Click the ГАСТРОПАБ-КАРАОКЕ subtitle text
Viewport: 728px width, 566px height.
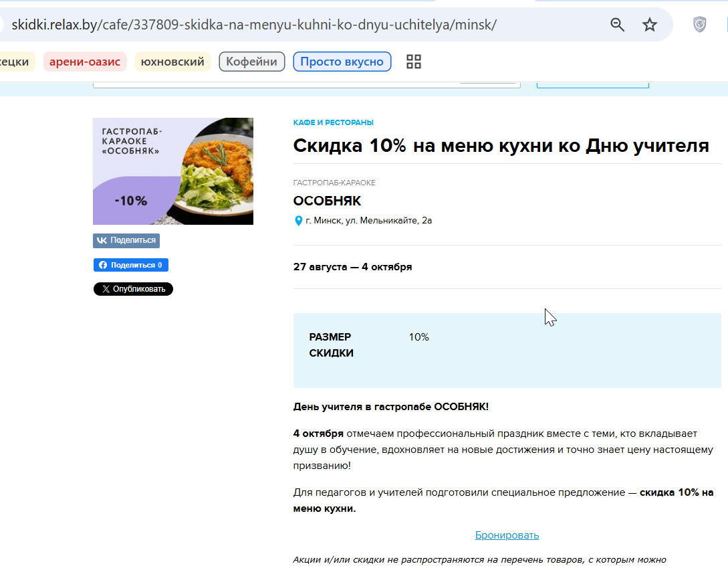tap(334, 183)
